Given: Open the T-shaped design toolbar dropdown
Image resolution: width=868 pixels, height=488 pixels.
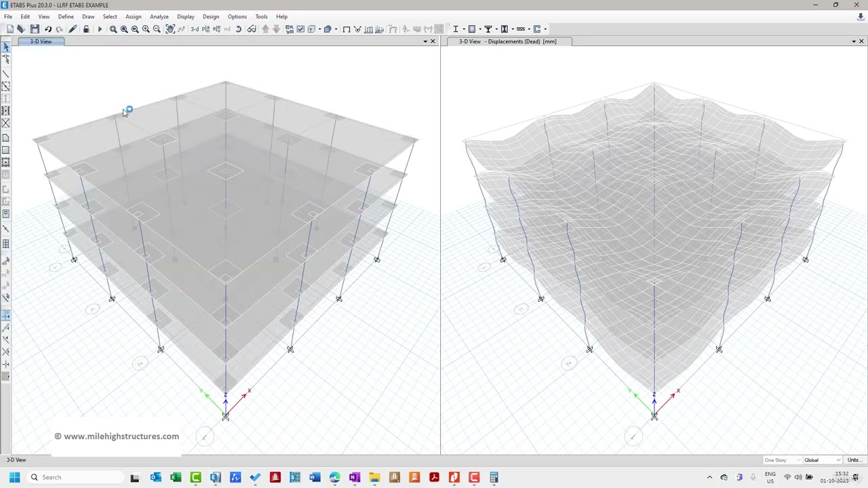Looking at the screenshot, I should pyautogui.click(x=496, y=29).
